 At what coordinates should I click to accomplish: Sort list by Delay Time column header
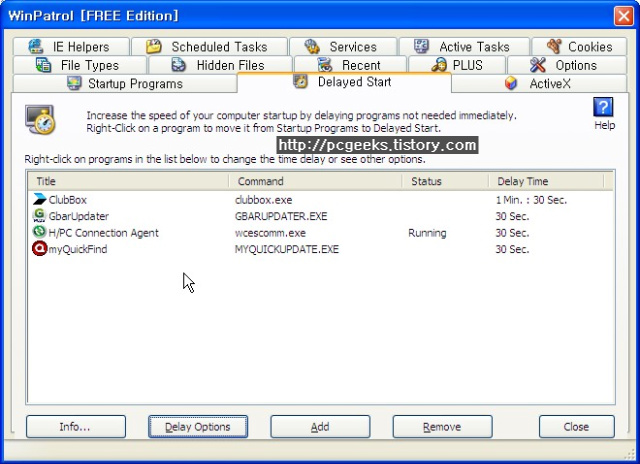pyautogui.click(x=546, y=181)
